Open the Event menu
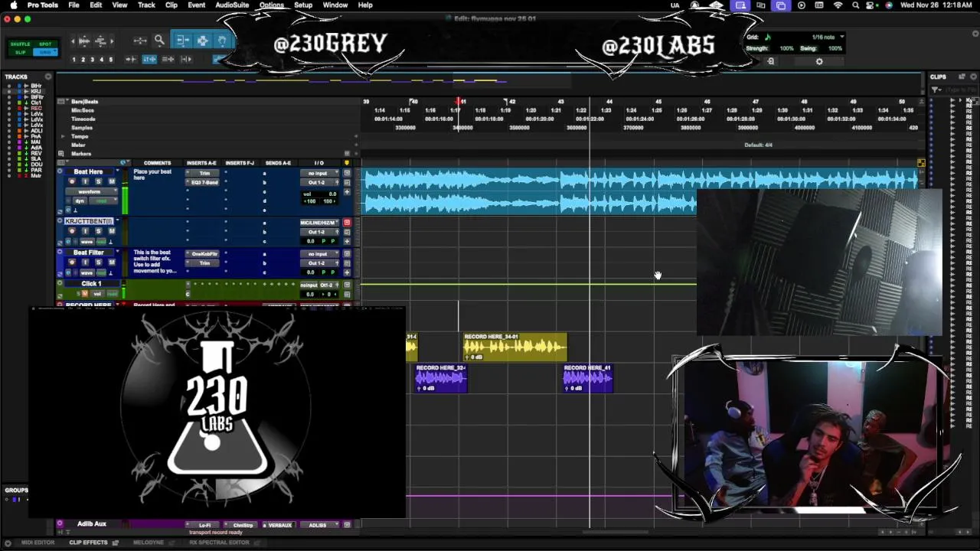 pyautogui.click(x=196, y=5)
